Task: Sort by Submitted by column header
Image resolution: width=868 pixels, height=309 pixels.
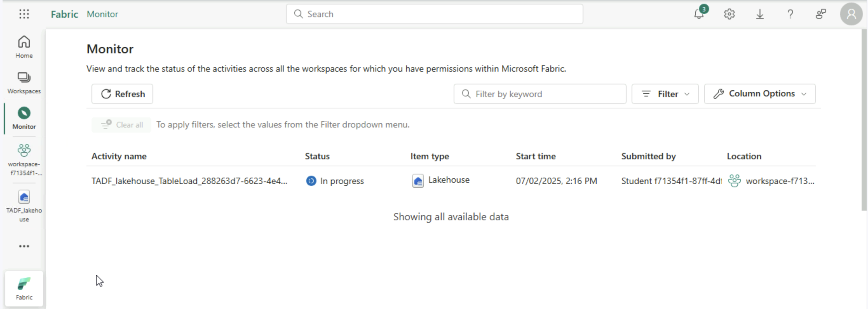Action: click(x=649, y=156)
